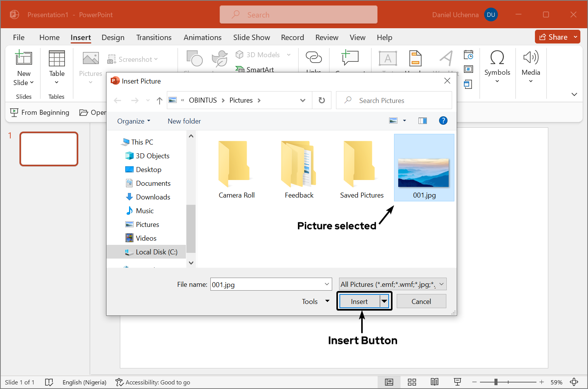Open the Animations ribbon tab
The width and height of the screenshot is (588, 389).
202,37
